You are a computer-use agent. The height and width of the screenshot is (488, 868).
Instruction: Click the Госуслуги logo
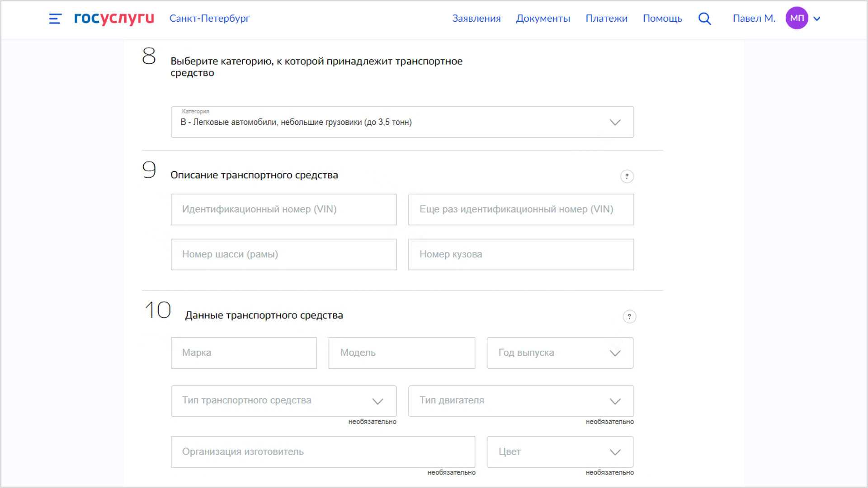[x=114, y=18]
